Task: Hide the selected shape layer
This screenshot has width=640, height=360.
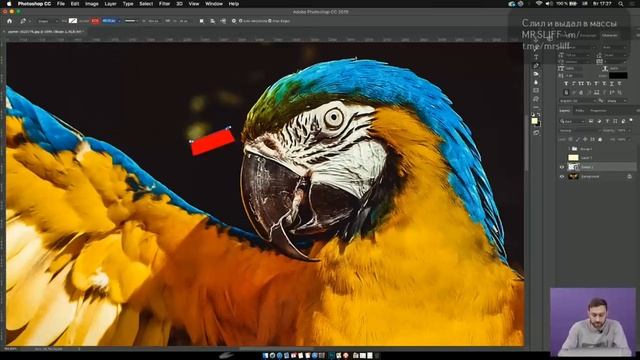Action: click(x=562, y=167)
